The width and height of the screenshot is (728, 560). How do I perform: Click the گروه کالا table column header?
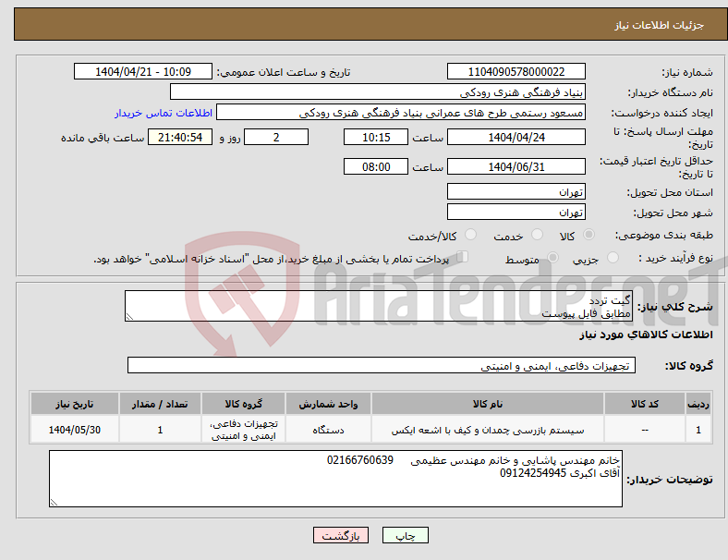coord(243,404)
